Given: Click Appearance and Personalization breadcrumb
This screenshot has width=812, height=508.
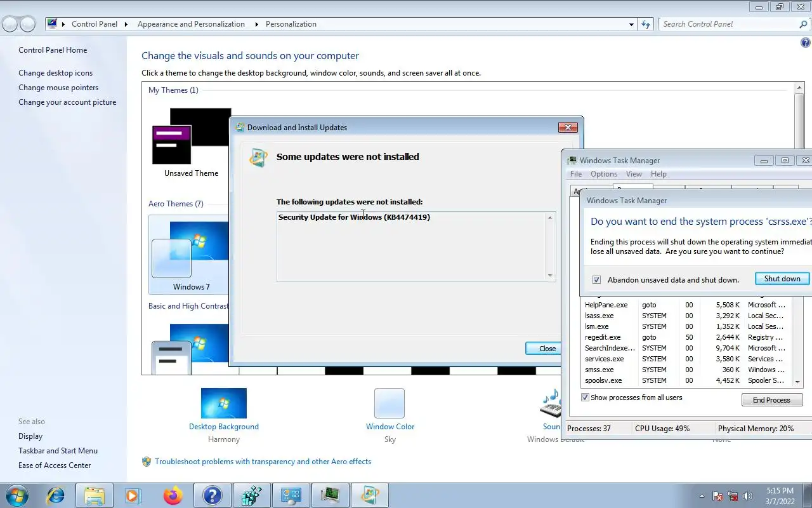Looking at the screenshot, I should (191, 24).
